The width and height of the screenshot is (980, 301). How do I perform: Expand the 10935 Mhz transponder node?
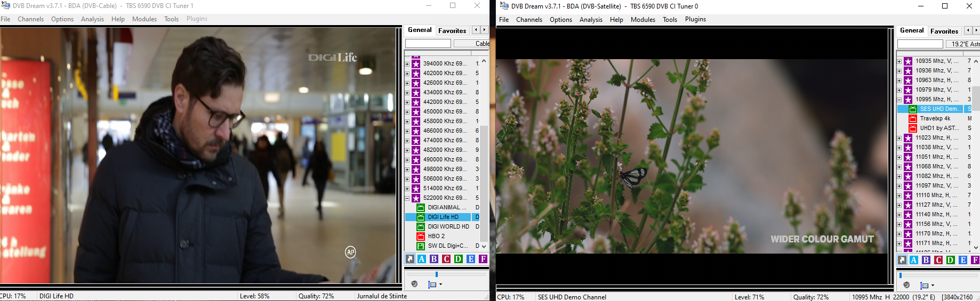(899, 61)
